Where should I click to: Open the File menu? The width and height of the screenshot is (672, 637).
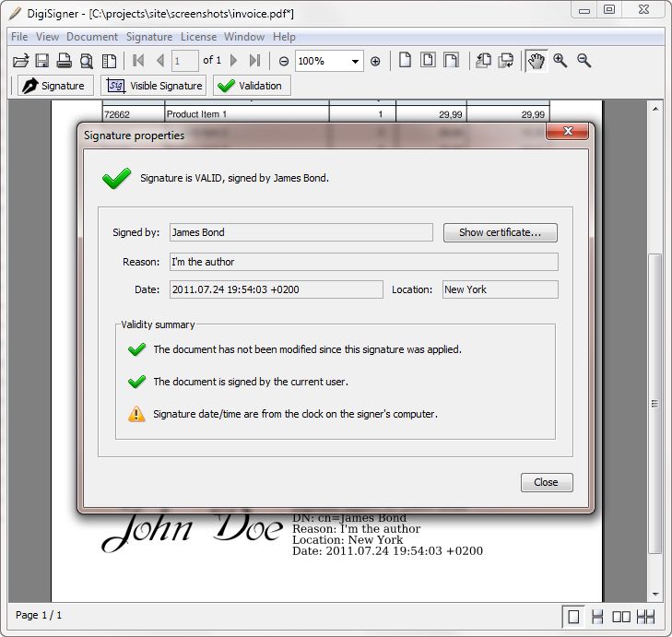coord(19,37)
